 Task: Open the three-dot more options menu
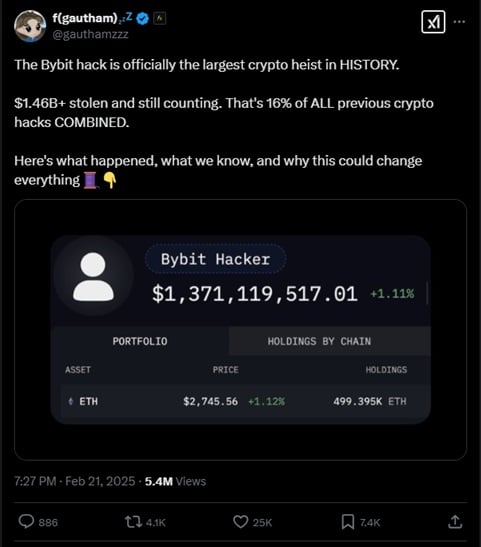tap(459, 22)
